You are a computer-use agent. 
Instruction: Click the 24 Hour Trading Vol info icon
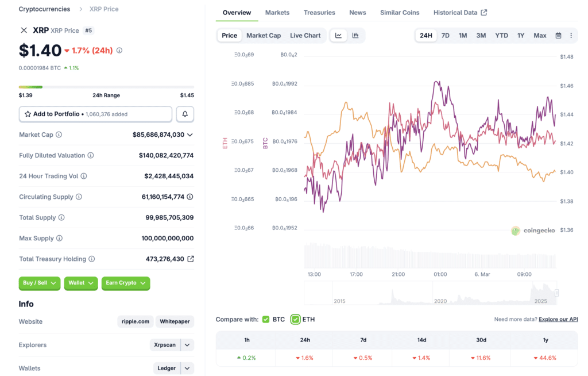[84, 176]
